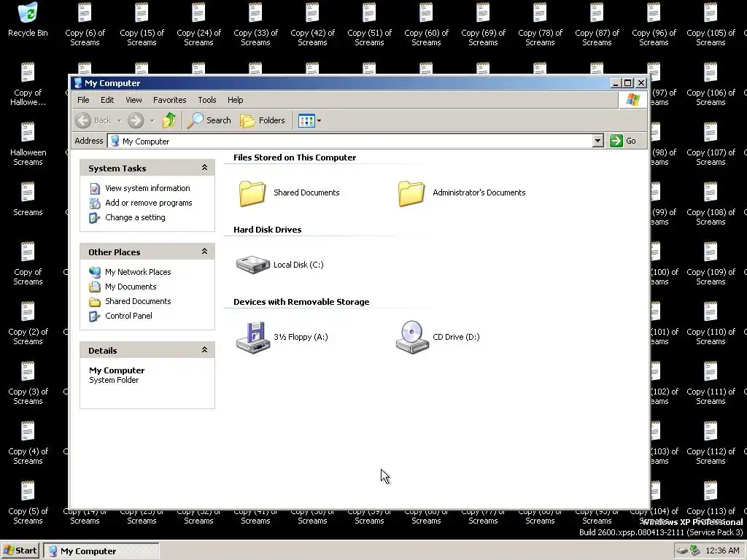Select Copy (96) of Screams desktop file
747x560 pixels.
(654, 24)
